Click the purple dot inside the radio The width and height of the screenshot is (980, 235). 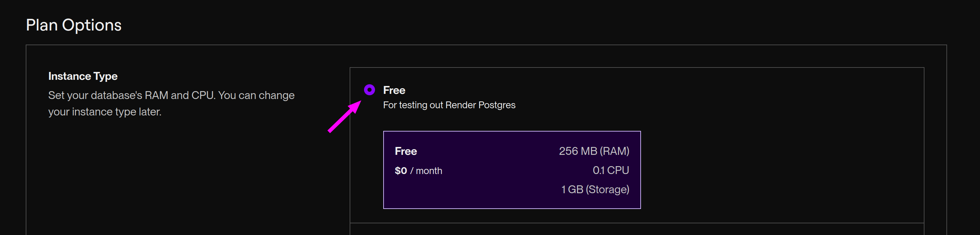click(370, 90)
